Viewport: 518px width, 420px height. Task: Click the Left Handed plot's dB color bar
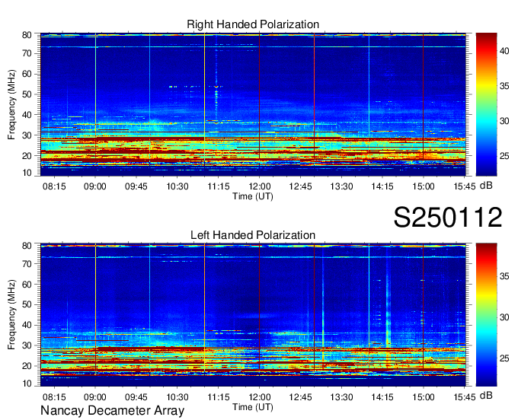486,315
